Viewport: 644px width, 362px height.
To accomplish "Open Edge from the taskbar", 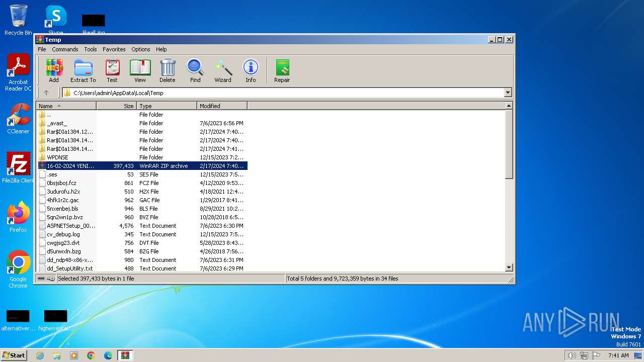I will pyautogui.click(x=108, y=355).
